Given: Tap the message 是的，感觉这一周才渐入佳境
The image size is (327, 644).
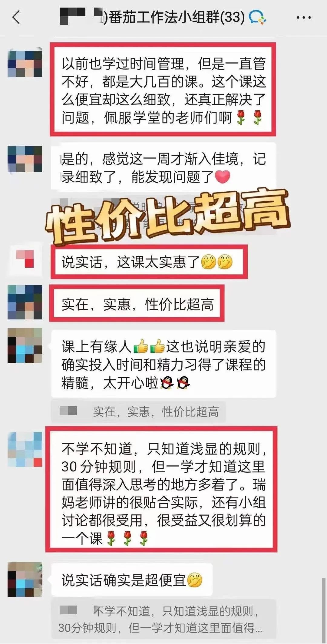Looking at the screenshot, I should coord(163,167).
